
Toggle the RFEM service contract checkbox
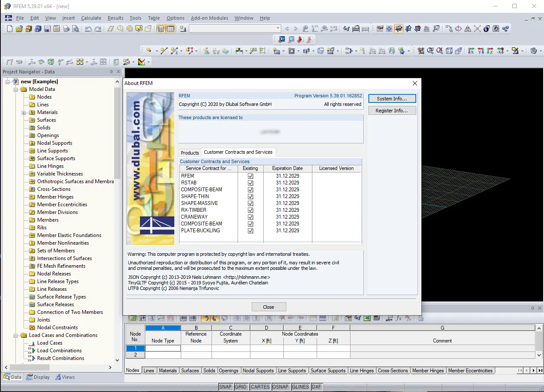pos(250,176)
